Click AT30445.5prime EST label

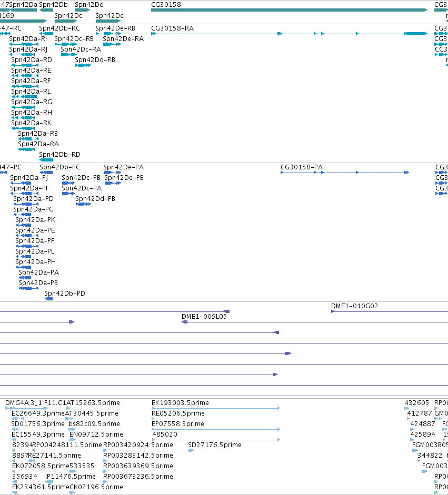click(92, 413)
